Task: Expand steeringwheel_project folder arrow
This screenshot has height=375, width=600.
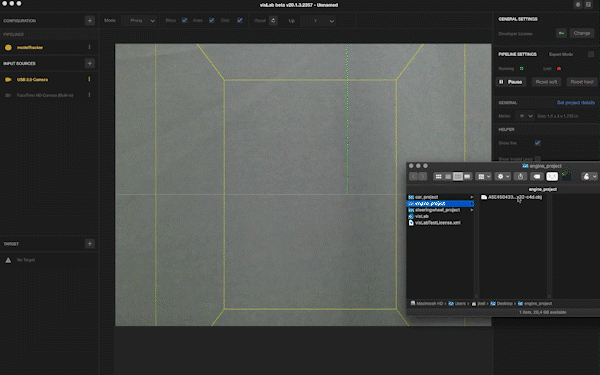Action: coord(471,210)
